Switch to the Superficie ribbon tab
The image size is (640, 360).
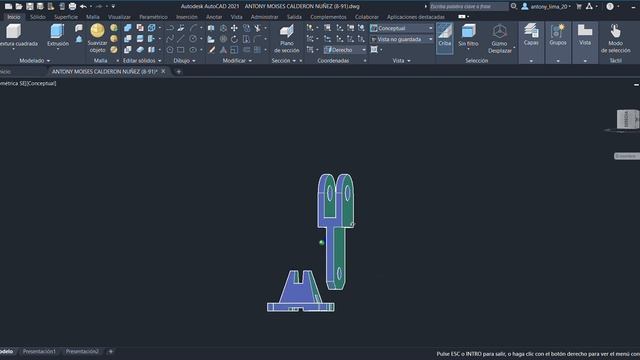pos(66,17)
